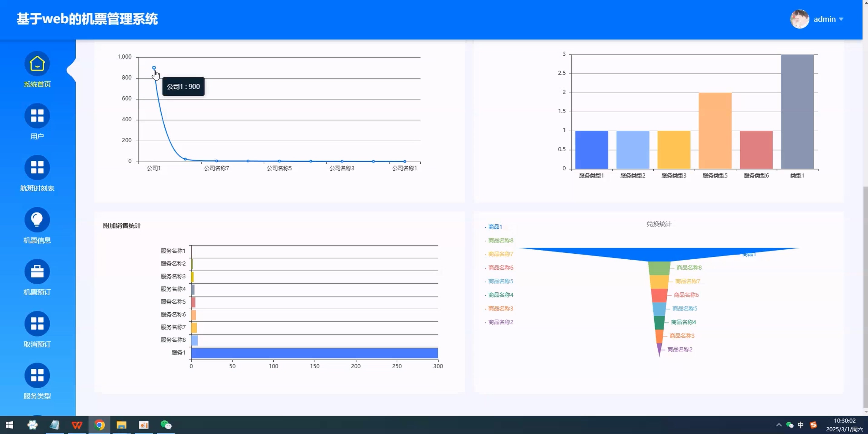
Task: Open Chrome from the taskbar
Action: click(99, 425)
